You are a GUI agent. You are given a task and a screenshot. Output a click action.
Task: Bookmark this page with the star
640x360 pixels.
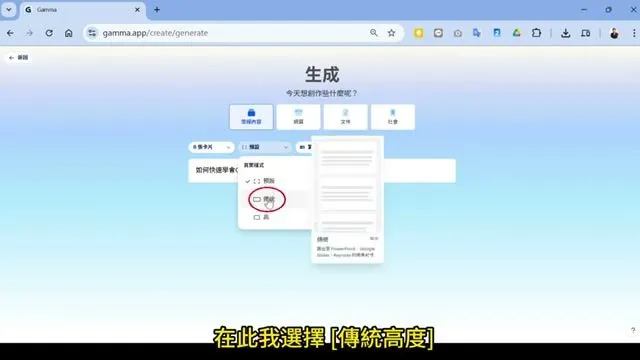point(391,33)
